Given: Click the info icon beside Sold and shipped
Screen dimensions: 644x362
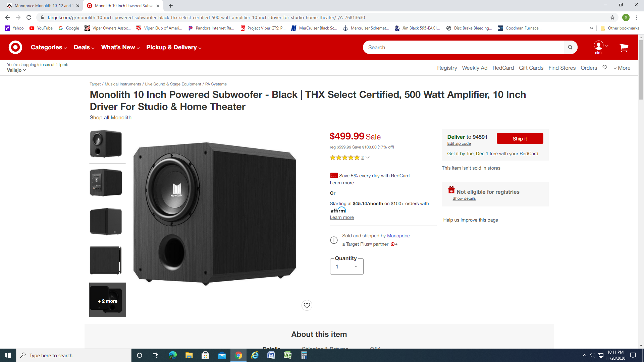Looking at the screenshot, I should [334, 240].
